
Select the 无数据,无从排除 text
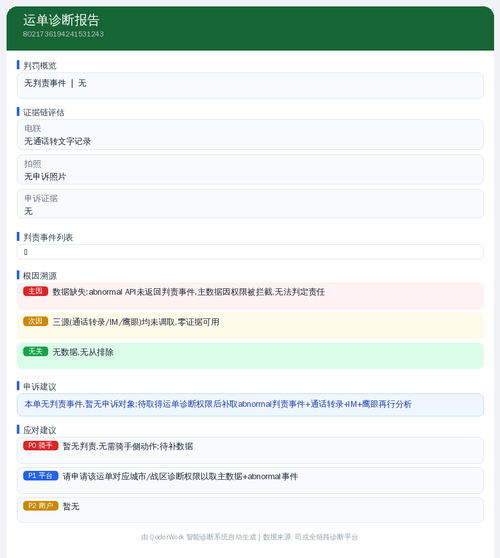(83, 352)
